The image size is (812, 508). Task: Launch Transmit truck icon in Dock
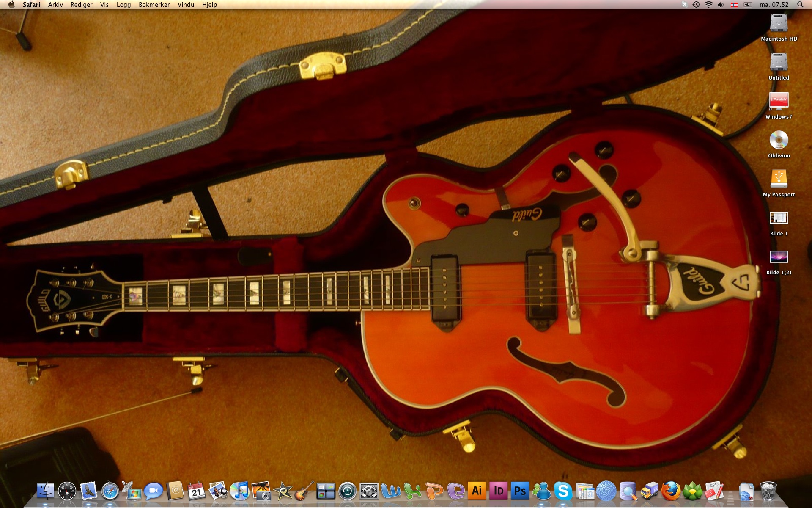click(x=649, y=491)
